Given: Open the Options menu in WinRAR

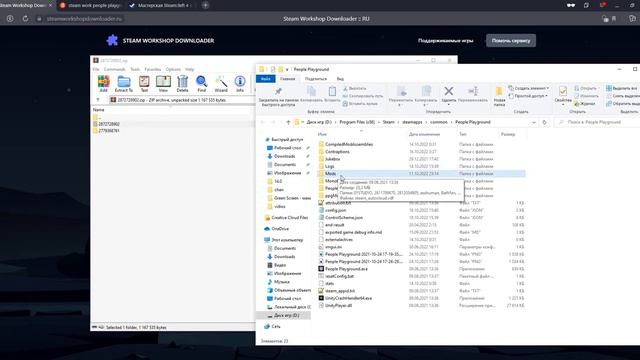Looking at the screenshot, I should [173, 69].
